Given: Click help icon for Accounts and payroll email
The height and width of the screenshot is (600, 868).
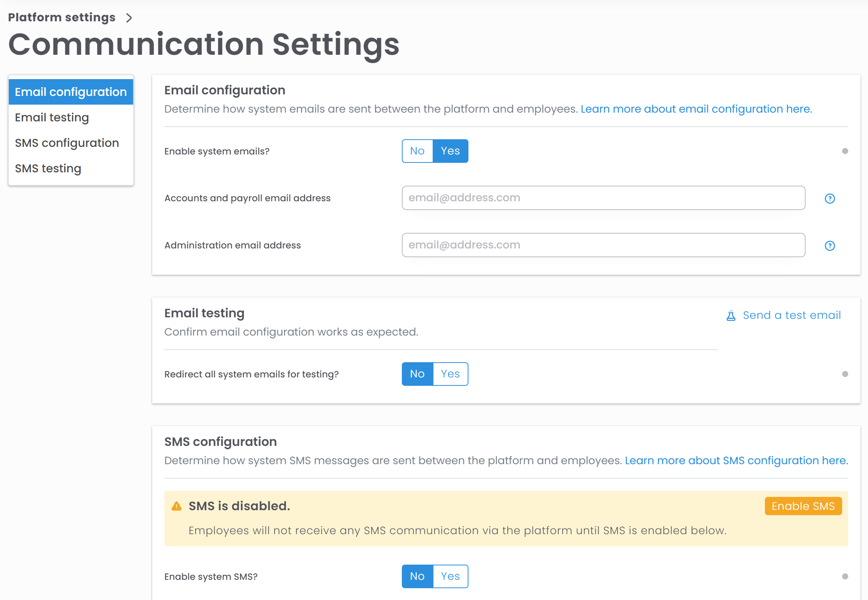Looking at the screenshot, I should pos(830,199).
